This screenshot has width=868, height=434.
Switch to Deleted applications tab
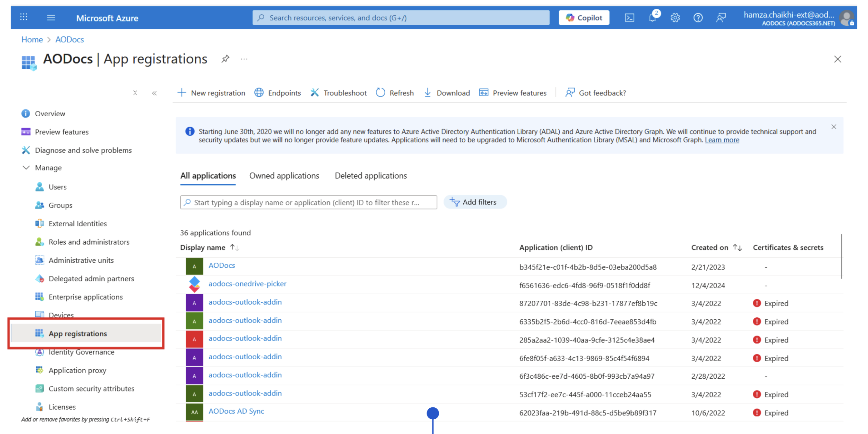click(371, 176)
